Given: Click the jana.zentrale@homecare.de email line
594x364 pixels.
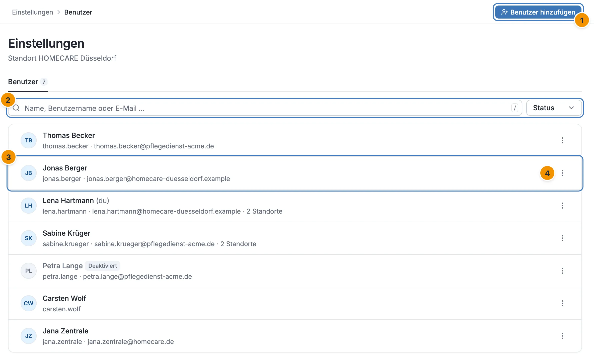Looking at the screenshot, I should pyautogui.click(x=131, y=342).
